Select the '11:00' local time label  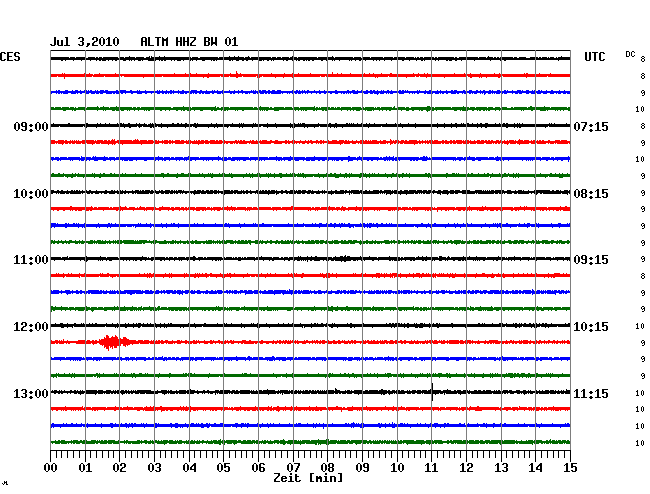31,260
